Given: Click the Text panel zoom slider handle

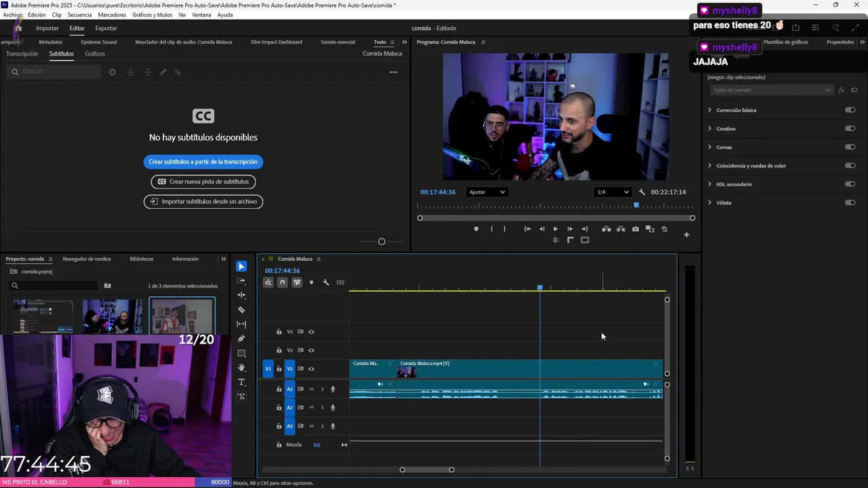Looking at the screenshot, I should click(382, 242).
